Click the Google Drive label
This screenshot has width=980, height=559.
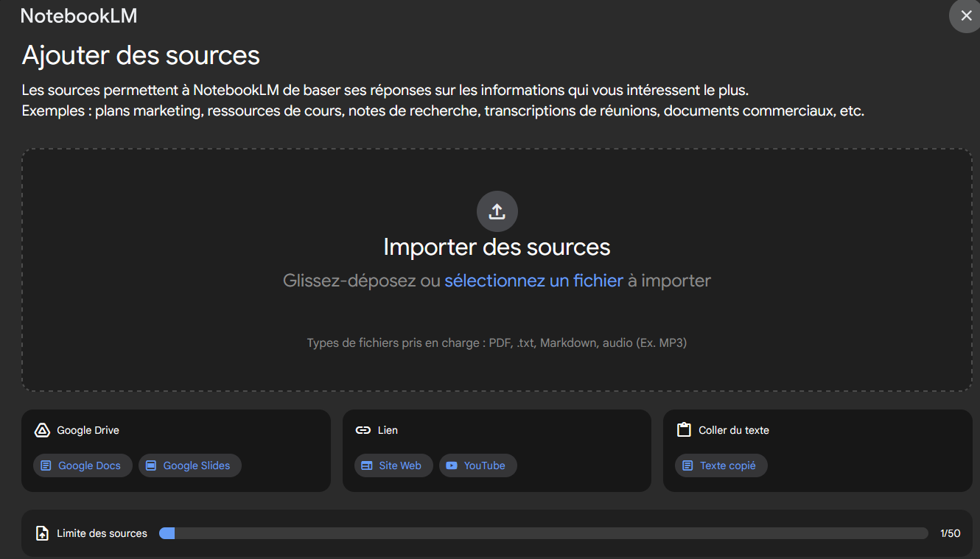pos(88,430)
